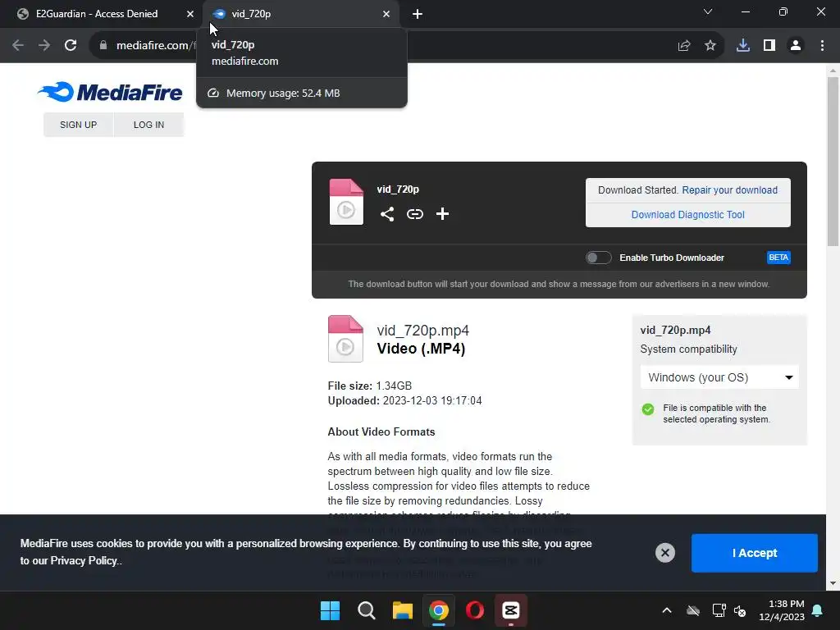This screenshot has width=840, height=630.
Task: Accept cookies with I Accept button
Action: pyautogui.click(x=755, y=553)
